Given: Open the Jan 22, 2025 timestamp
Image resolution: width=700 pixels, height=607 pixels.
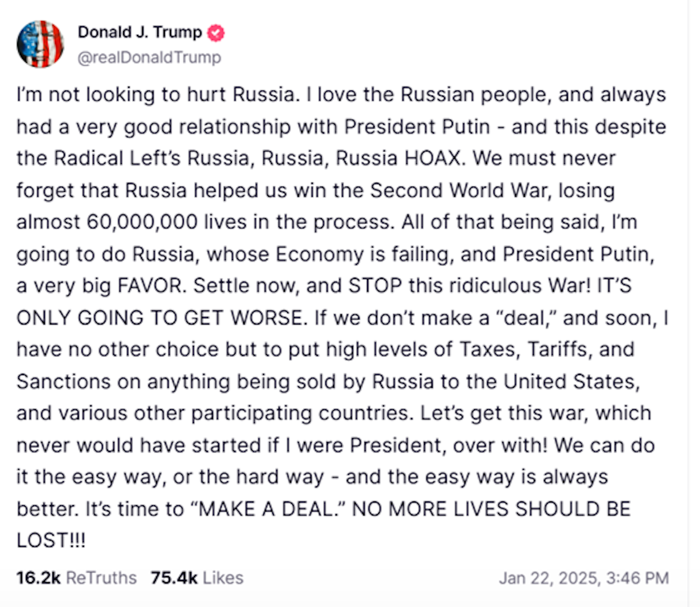Looking at the screenshot, I should (584, 578).
